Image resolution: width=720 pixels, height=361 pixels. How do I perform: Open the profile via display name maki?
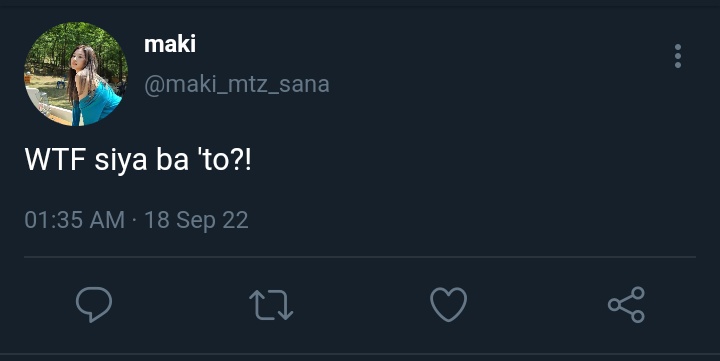170,44
